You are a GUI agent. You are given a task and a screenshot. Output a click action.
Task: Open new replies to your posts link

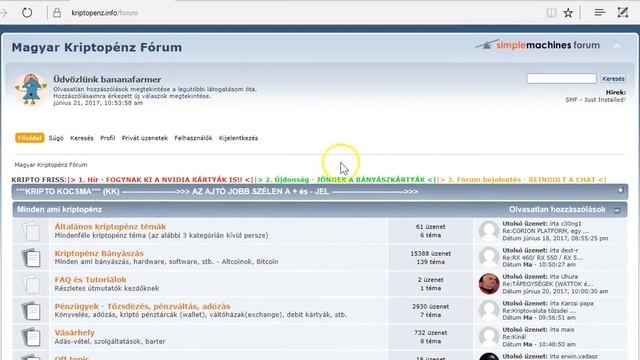point(132,96)
